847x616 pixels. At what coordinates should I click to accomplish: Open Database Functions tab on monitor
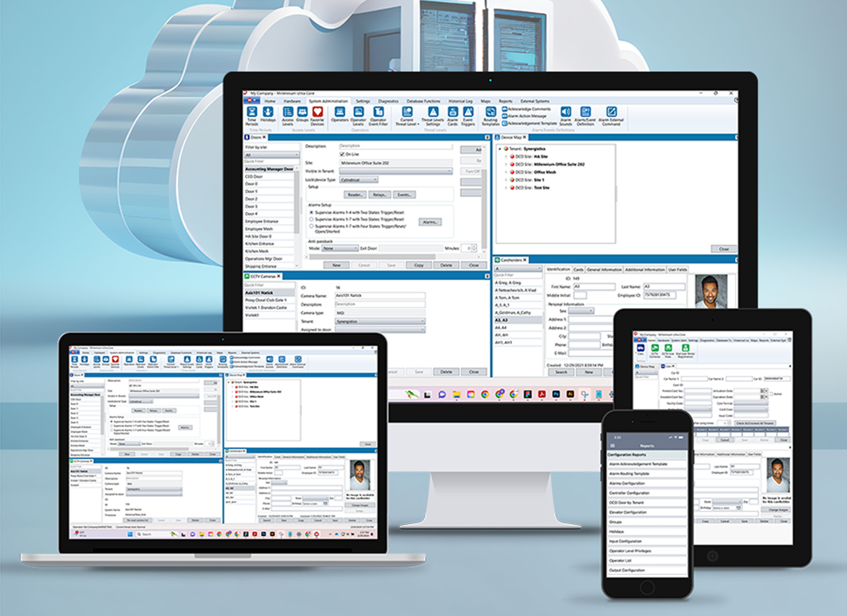coord(423,101)
